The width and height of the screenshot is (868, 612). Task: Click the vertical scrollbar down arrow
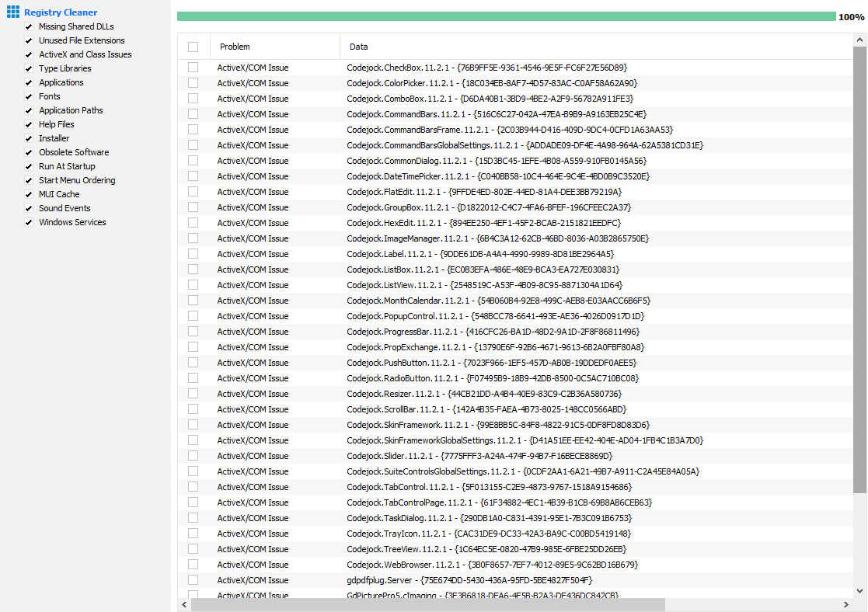(859, 591)
